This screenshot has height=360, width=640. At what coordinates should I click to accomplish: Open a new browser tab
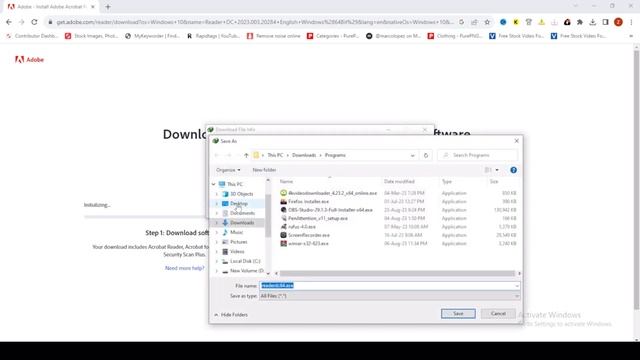click(108, 7)
